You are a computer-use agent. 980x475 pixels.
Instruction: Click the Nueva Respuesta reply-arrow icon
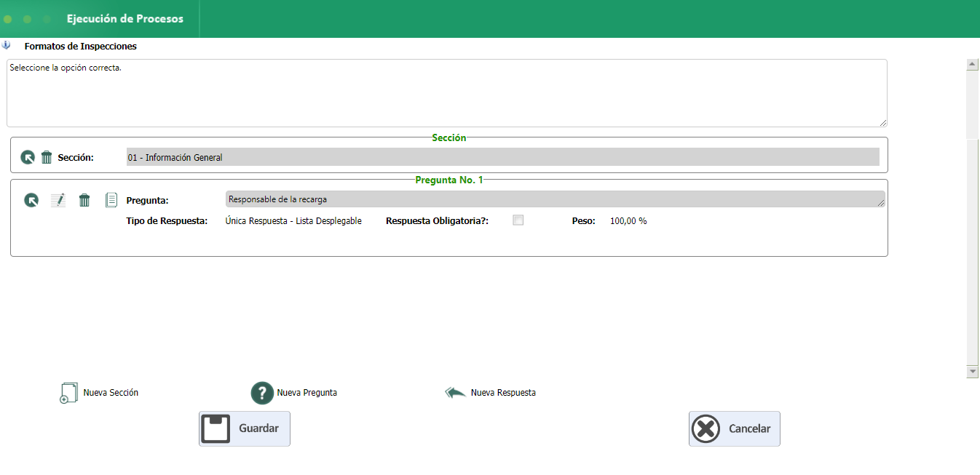(x=456, y=393)
